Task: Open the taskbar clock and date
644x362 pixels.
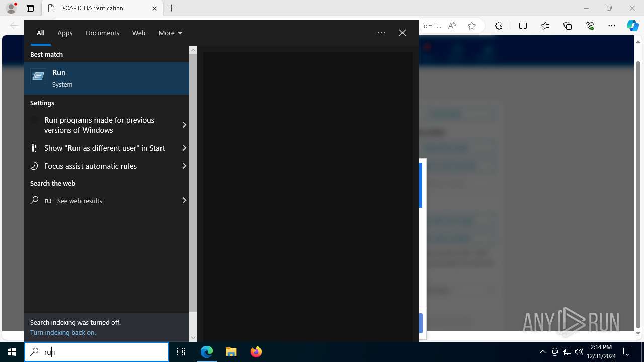Action: pyautogui.click(x=601, y=352)
